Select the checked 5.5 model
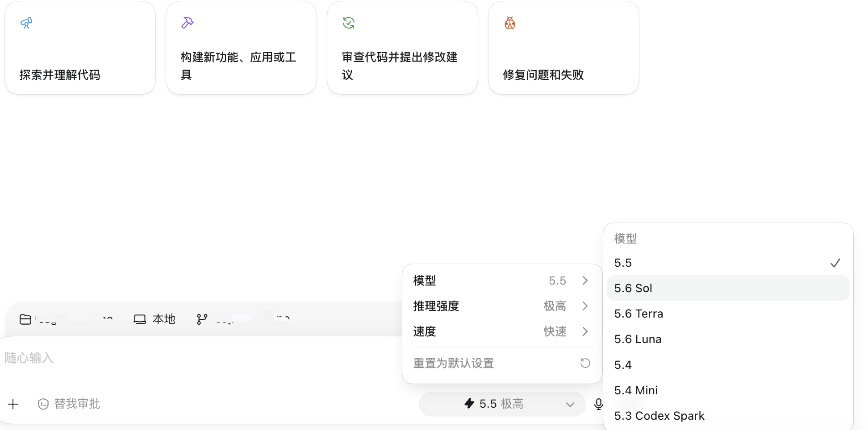 point(728,263)
